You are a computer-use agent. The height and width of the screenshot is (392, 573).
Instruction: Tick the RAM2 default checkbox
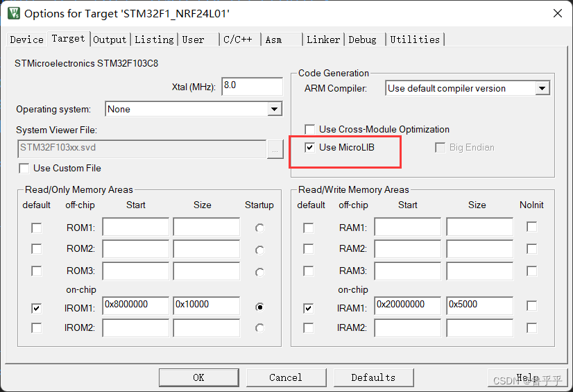tap(309, 249)
